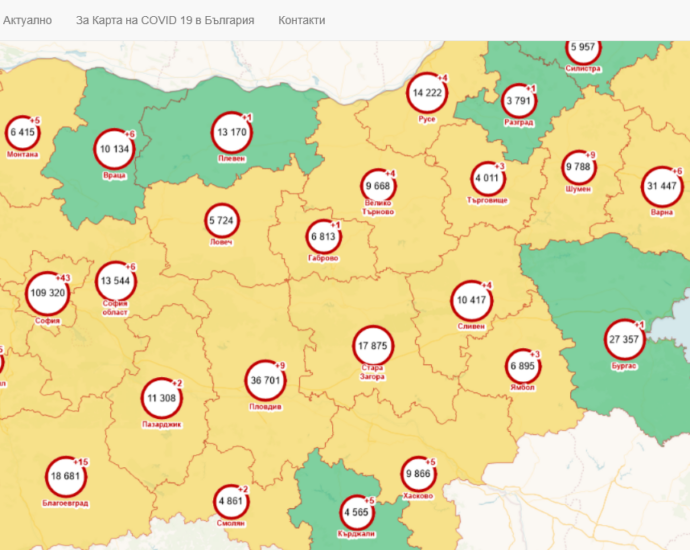Select the Разград circle with 3 791
This screenshot has height=550, width=690.
click(519, 101)
